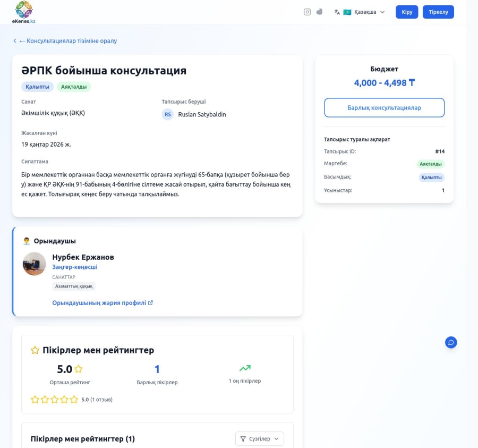Click the Барлық консультациялар button

[x=384, y=107]
